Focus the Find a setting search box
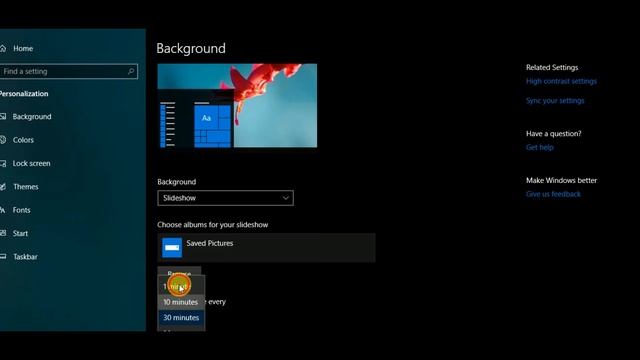Viewport: 640px width, 360px height. coord(69,71)
